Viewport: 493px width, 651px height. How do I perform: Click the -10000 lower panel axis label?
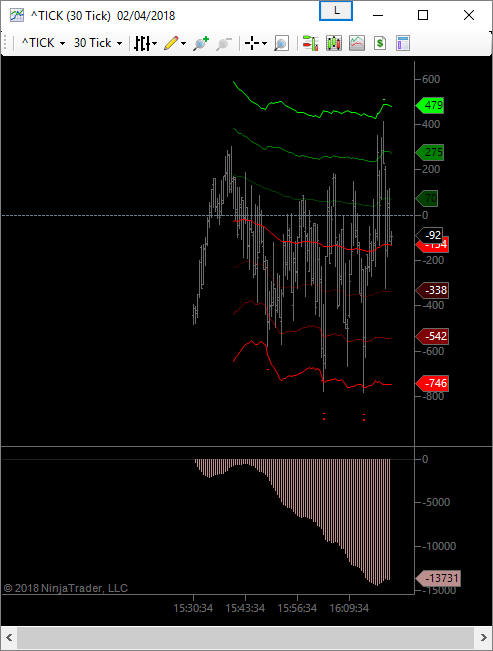(x=439, y=546)
